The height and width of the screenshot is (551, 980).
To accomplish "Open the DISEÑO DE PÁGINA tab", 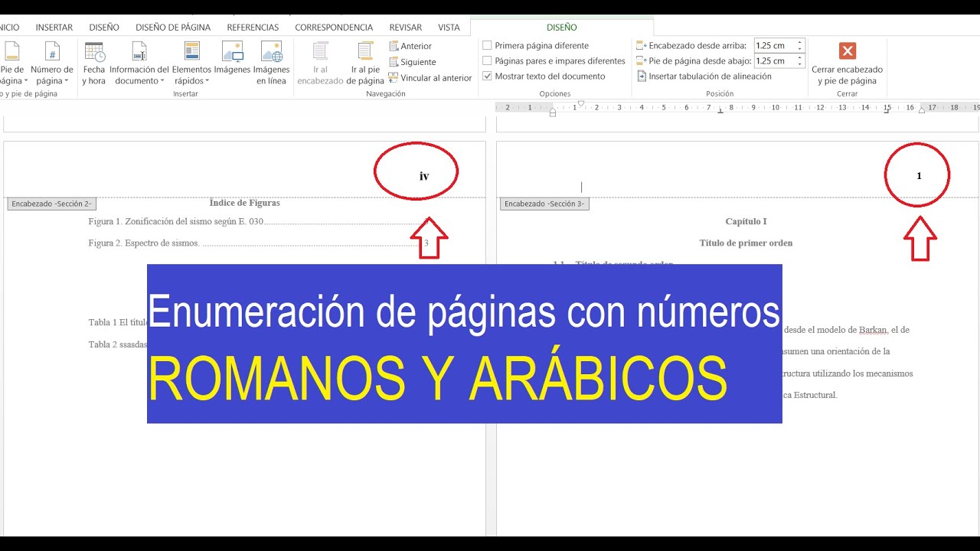I will coord(173,28).
